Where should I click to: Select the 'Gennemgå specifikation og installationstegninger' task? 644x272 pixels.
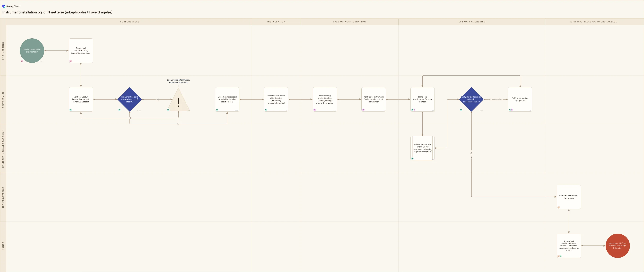pos(81,51)
